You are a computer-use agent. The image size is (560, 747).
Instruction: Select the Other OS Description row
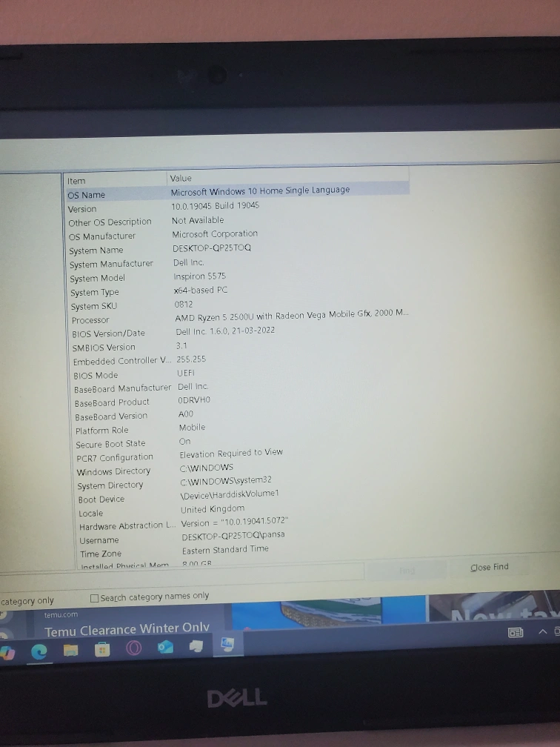[x=238, y=221]
